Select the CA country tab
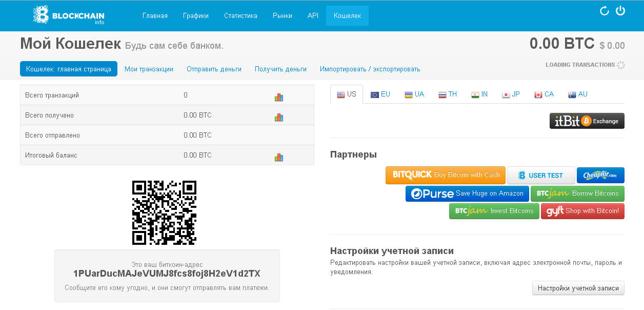The width and height of the screenshot is (644, 310). point(544,94)
